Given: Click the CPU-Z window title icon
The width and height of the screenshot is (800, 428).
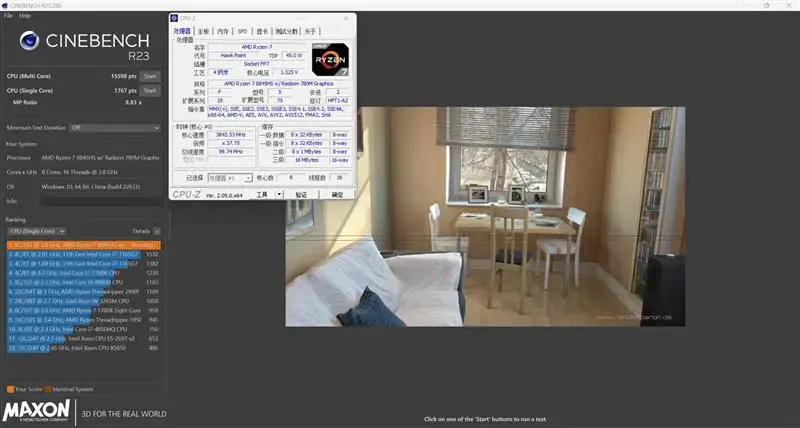Looking at the screenshot, I should 174,18.
